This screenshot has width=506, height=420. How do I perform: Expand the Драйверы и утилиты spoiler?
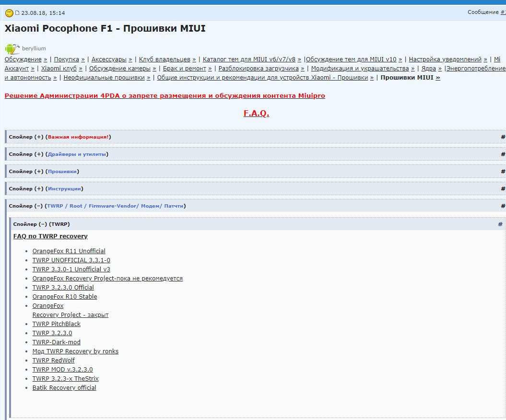point(255,154)
